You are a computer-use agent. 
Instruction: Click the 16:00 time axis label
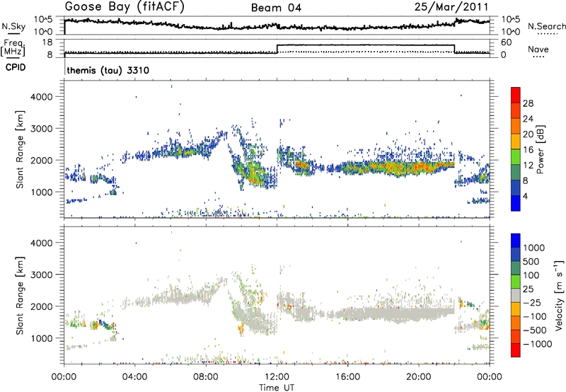coord(347,377)
